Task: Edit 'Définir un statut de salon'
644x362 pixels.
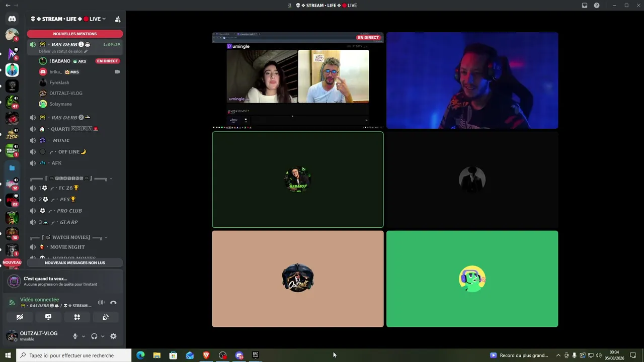Action: tap(63, 51)
